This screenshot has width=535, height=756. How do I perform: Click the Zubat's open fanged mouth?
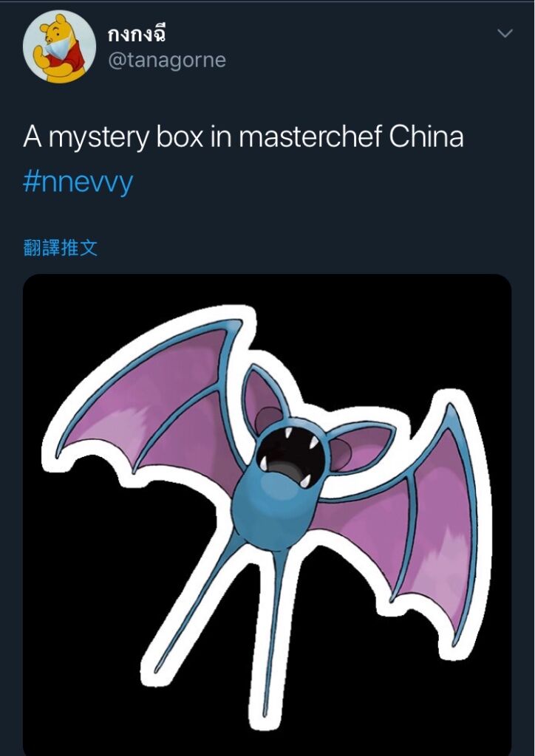(x=290, y=456)
